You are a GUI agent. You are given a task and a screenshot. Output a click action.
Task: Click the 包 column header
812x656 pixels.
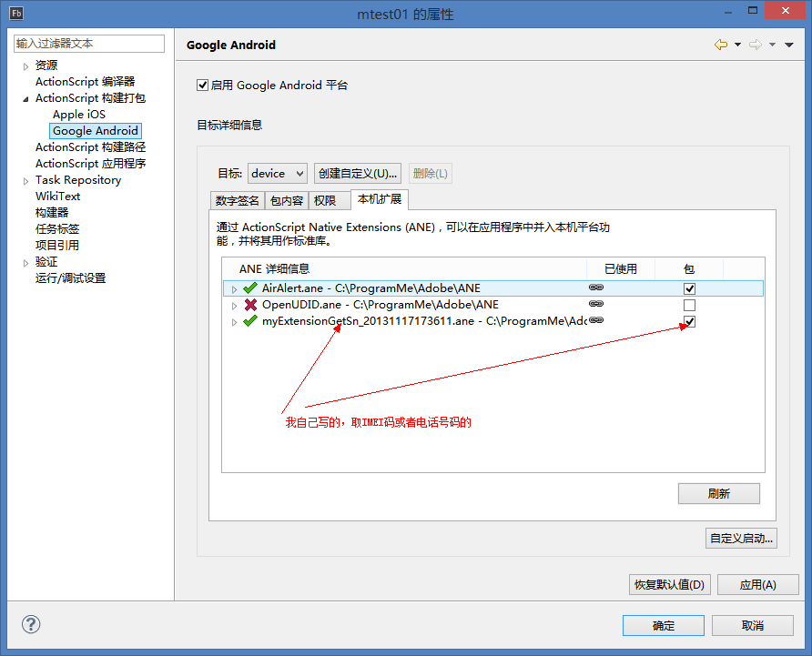[x=689, y=268]
